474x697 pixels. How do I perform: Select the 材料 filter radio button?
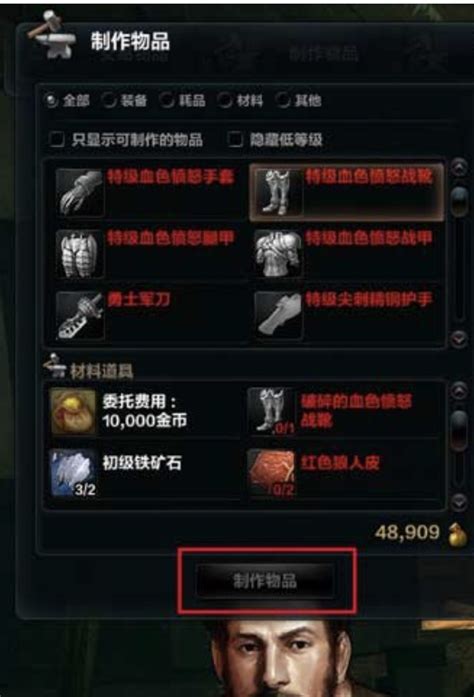coord(224,101)
